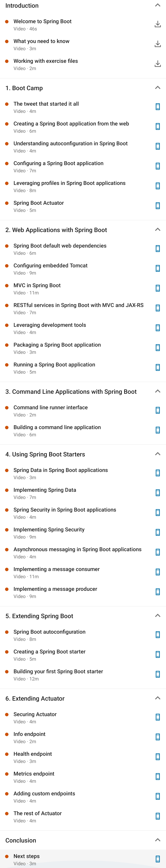Tap phone icon for Implementing Spring Data

coord(158,493)
